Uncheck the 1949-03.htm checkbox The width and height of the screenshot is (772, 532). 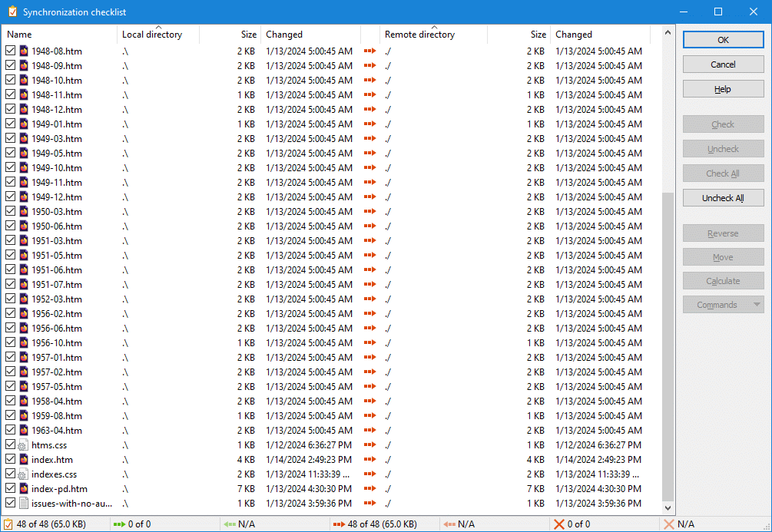(x=10, y=139)
